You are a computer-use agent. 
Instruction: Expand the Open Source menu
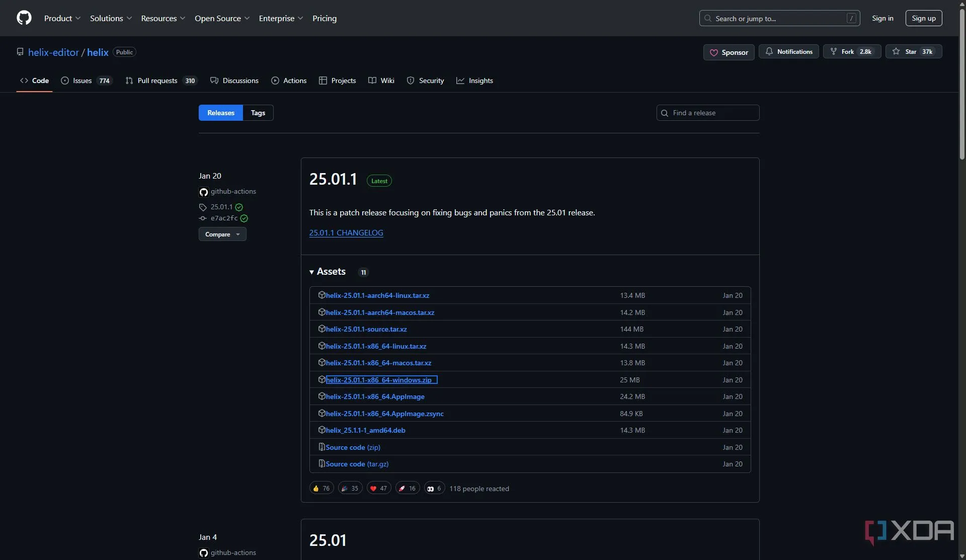[222, 18]
